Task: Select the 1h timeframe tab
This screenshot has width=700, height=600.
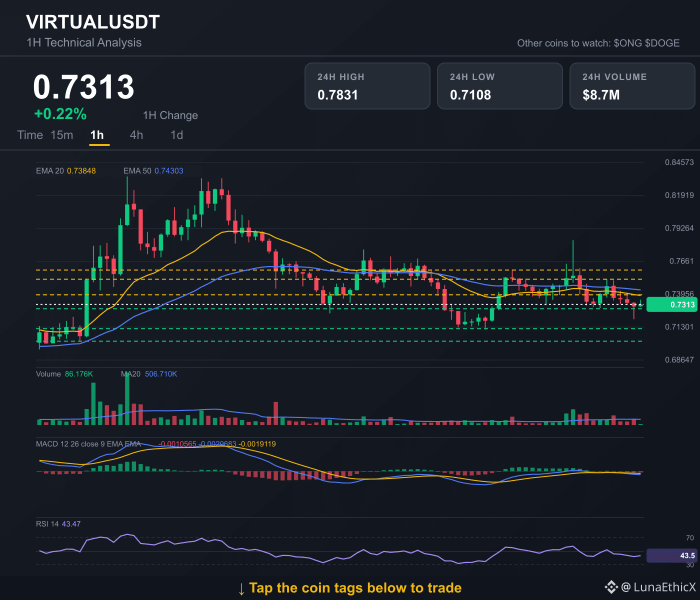Action: [97, 135]
